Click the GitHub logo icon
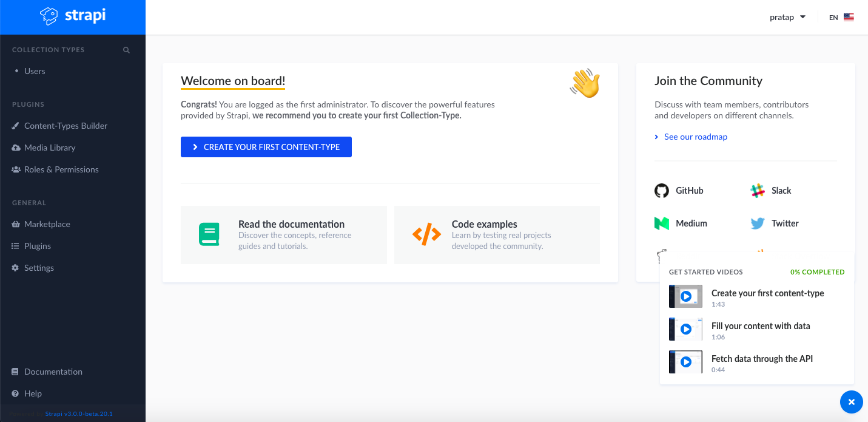 tap(661, 191)
